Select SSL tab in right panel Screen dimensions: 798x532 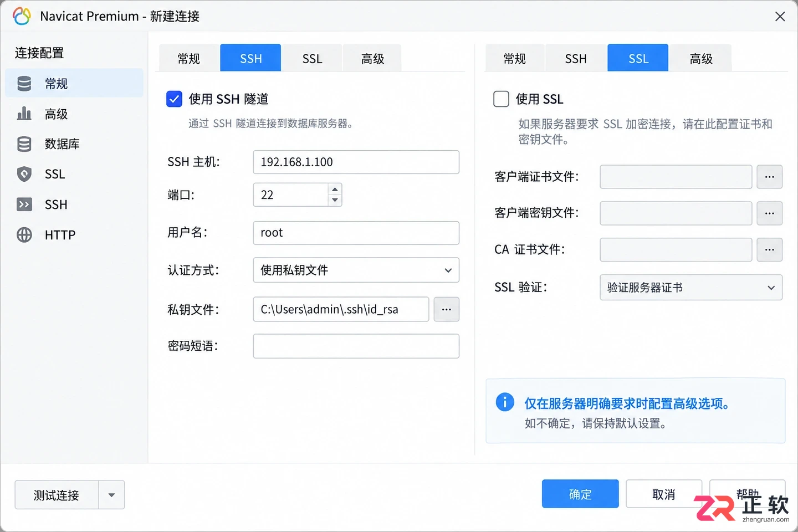(x=638, y=58)
